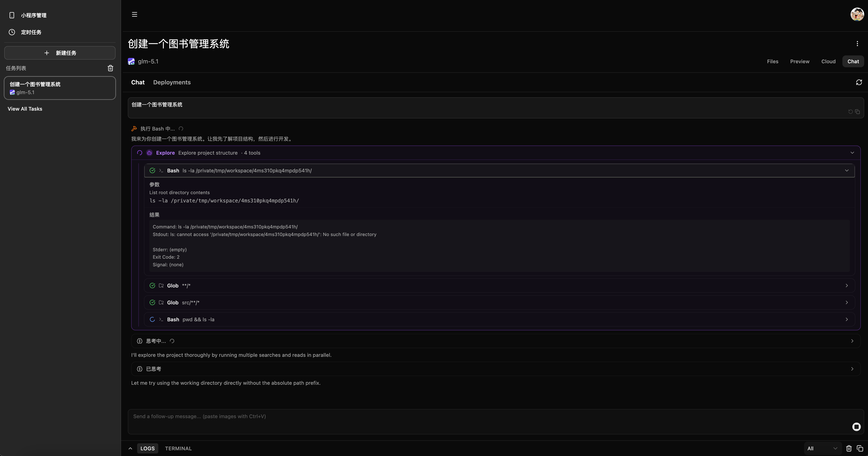868x456 pixels.
Task: Expand the Glob src/**/* tool row
Action: coord(499,302)
